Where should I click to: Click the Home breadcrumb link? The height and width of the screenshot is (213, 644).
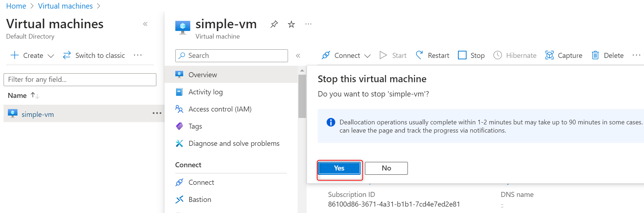[x=16, y=6]
